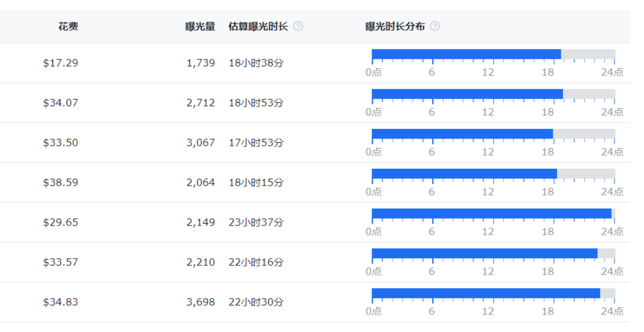Image resolution: width=644 pixels, height=332 pixels.
Task: Click blue distribution bar in $29.65 row
Action: point(491,213)
